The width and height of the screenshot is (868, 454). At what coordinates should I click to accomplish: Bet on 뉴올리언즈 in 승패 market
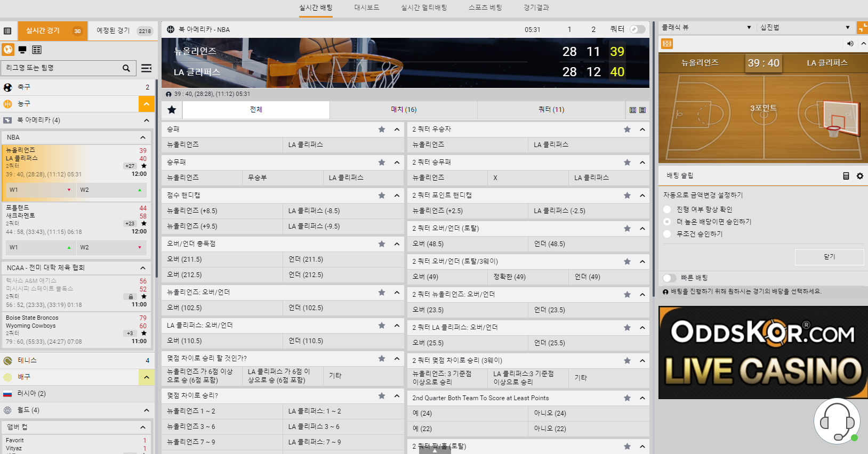tap(222, 145)
